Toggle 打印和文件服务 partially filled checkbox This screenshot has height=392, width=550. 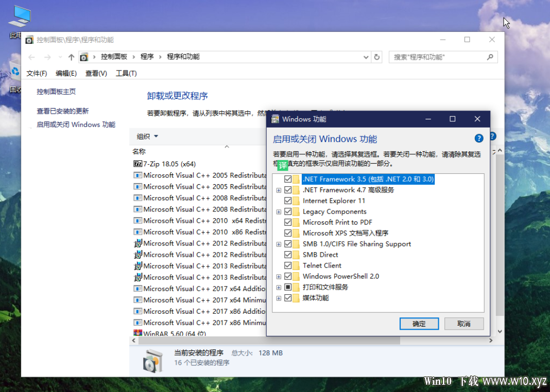tap(288, 287)
